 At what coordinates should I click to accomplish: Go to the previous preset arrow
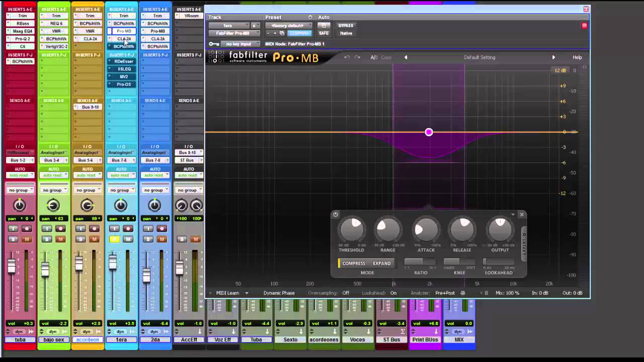406,57
